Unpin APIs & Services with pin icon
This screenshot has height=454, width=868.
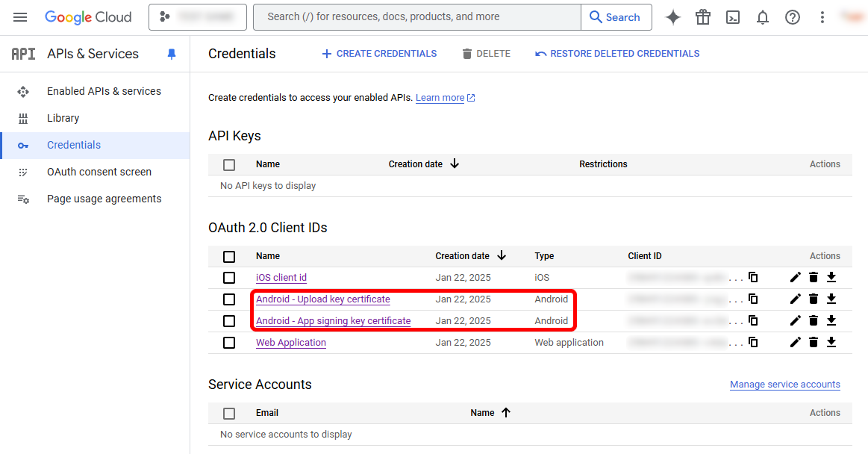pyautogui.click(x=172, y=54)
